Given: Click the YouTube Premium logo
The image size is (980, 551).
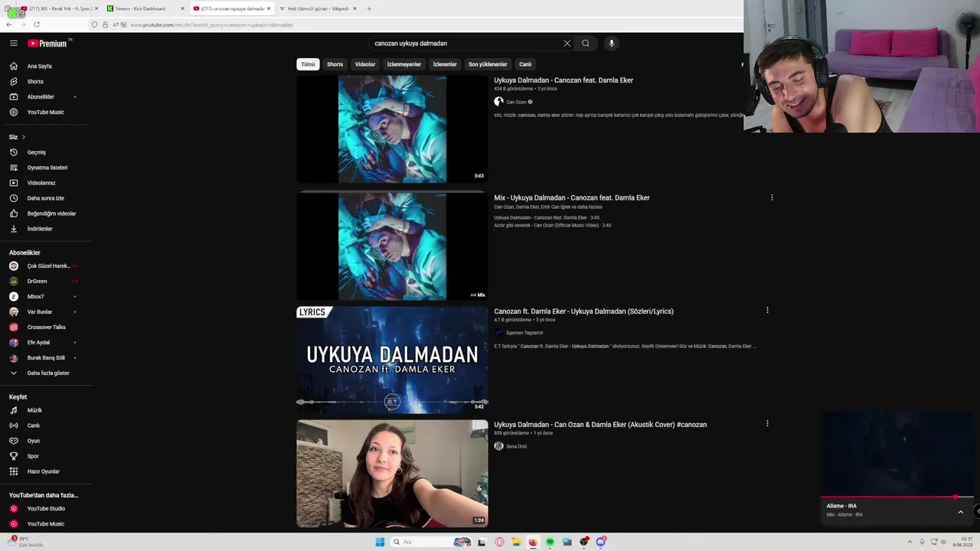Looking at the screenshot, I should click(47, 44).
